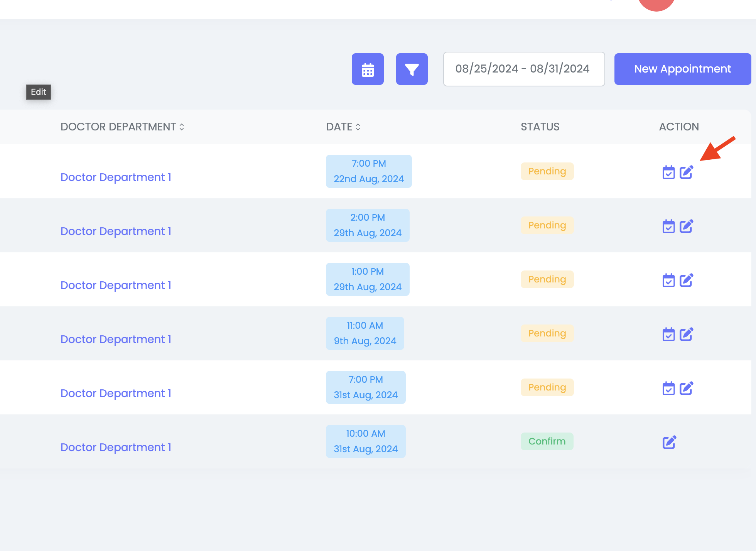Confirm the 7:00 PM 22nd Aug appointment

668,172
